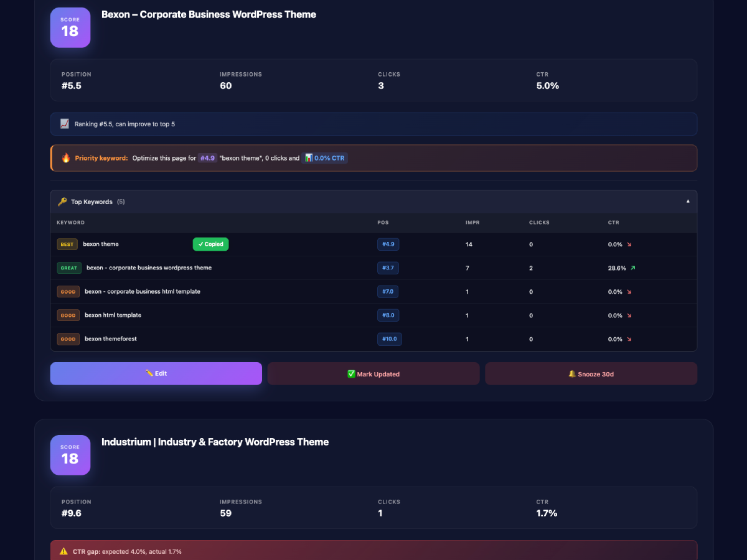Click the #10.0 position badge
Image resolution: width=747 pixels, height=560 pixels.
click(x=390, y=339)
